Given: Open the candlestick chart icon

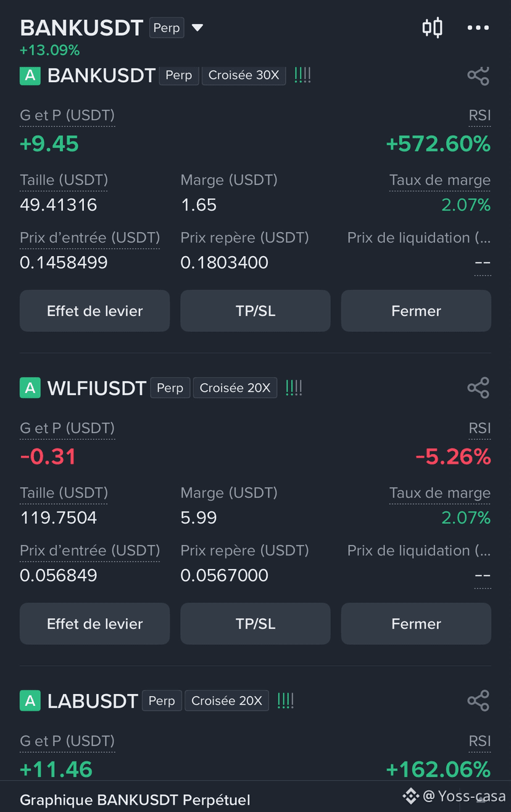Looking at the screenshot, I should tap(432, 27).
